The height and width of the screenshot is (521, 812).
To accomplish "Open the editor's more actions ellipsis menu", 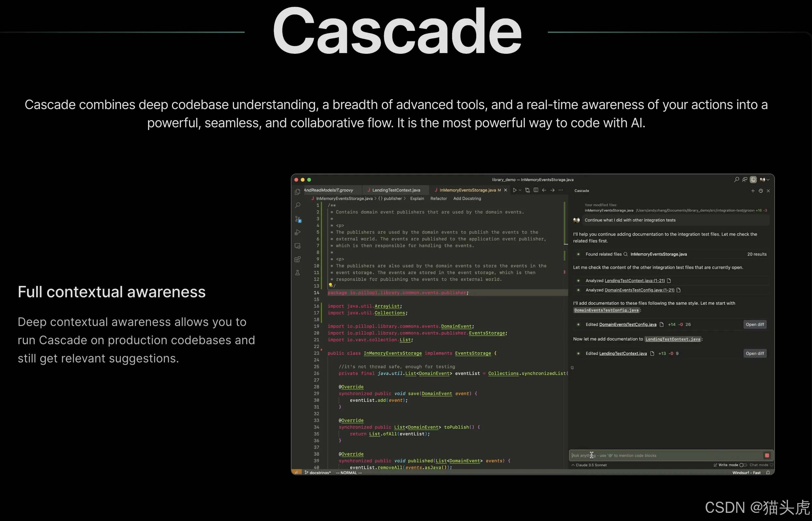I will pos(561,190).
